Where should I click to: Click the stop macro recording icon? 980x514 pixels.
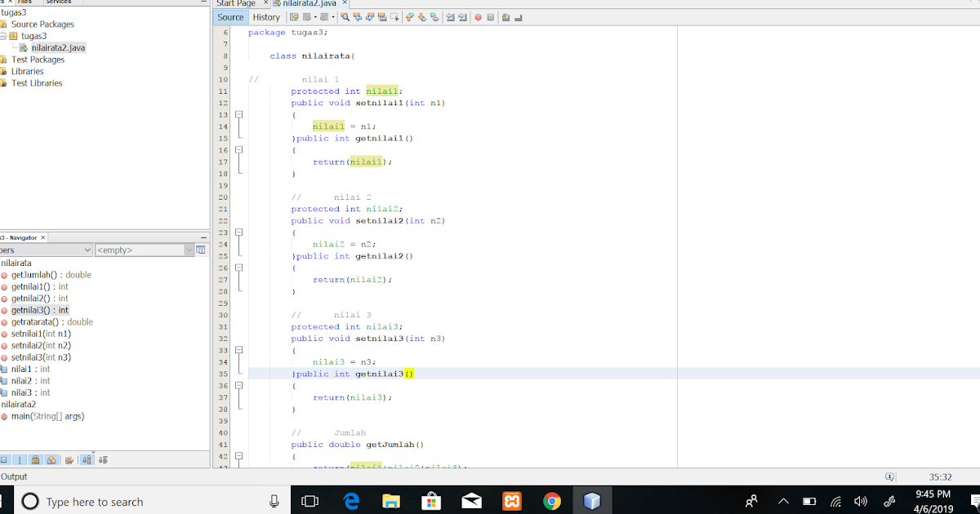(490, 16)
